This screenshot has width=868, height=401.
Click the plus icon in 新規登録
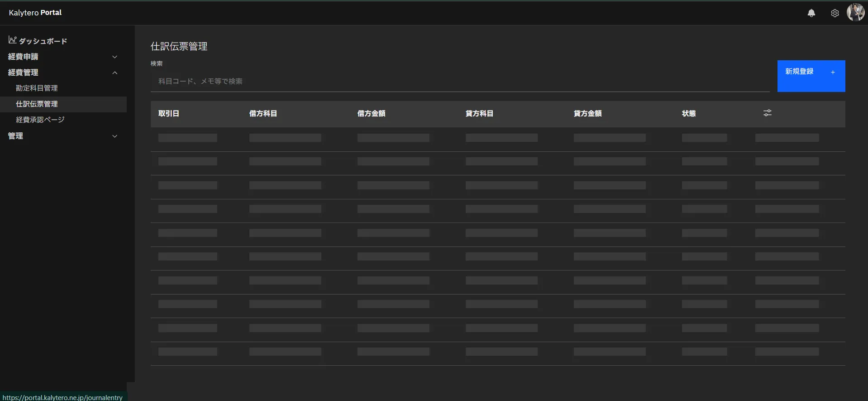pos(833,72)
